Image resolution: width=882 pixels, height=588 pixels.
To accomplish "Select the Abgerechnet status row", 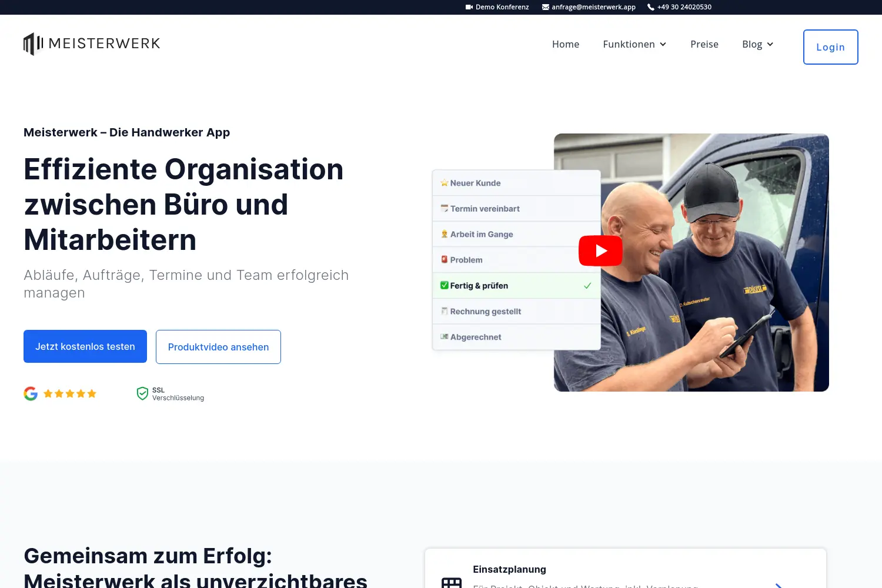I will click(x=516, y=337).
